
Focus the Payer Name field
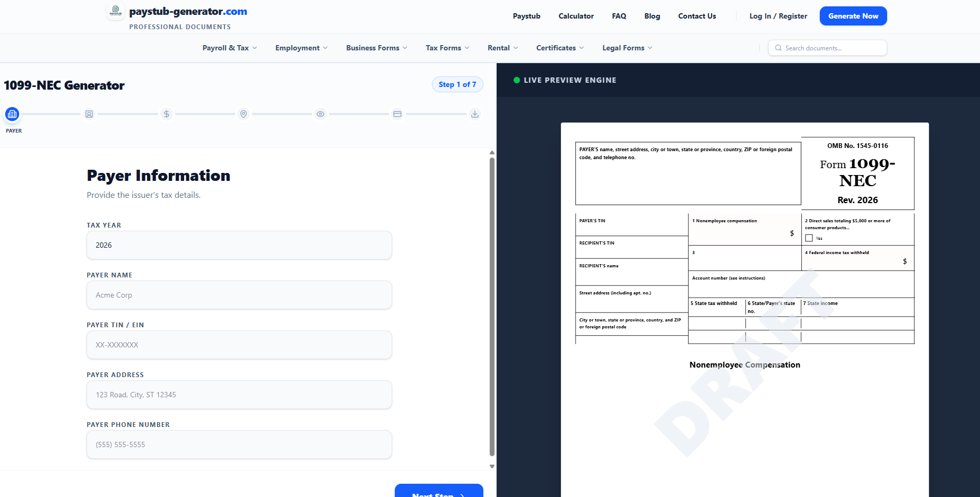(x=239, y=295)
